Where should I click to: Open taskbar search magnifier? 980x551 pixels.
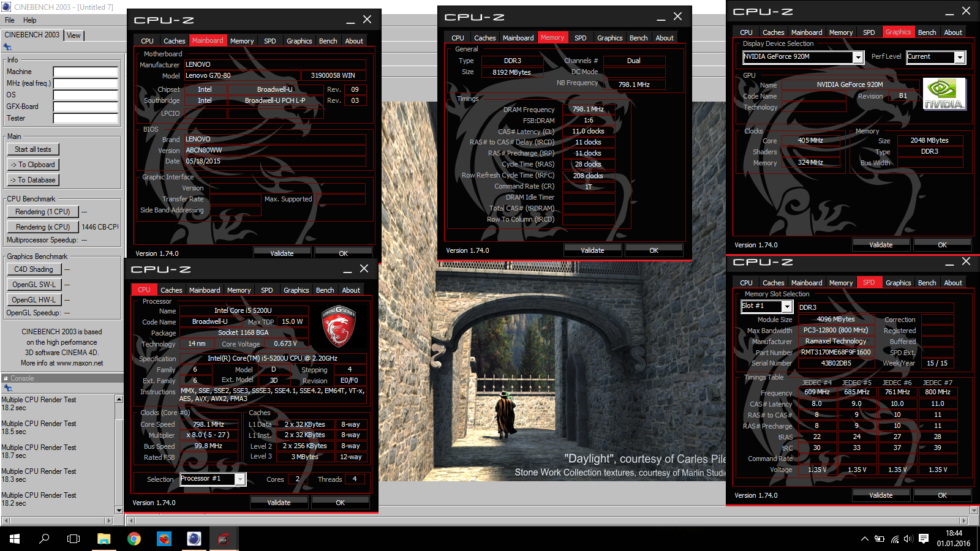(44, 539)
